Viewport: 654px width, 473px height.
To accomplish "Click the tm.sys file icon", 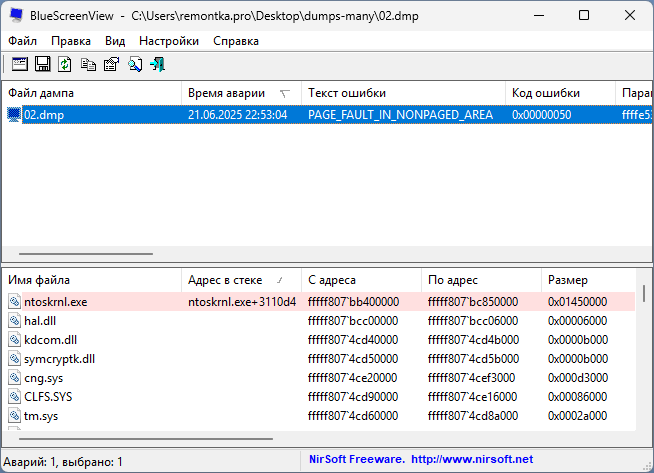I will [x=15, y=416].
